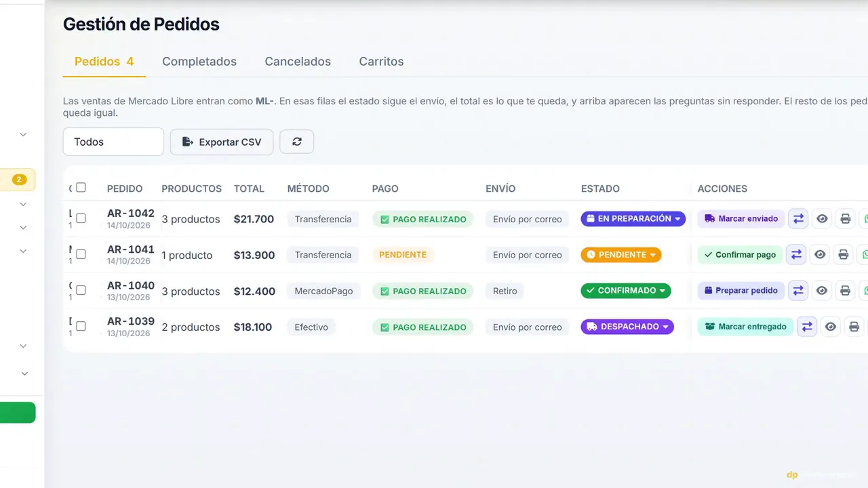
Task: Open the Cancelados tab
Action: (x=298, y=62)
